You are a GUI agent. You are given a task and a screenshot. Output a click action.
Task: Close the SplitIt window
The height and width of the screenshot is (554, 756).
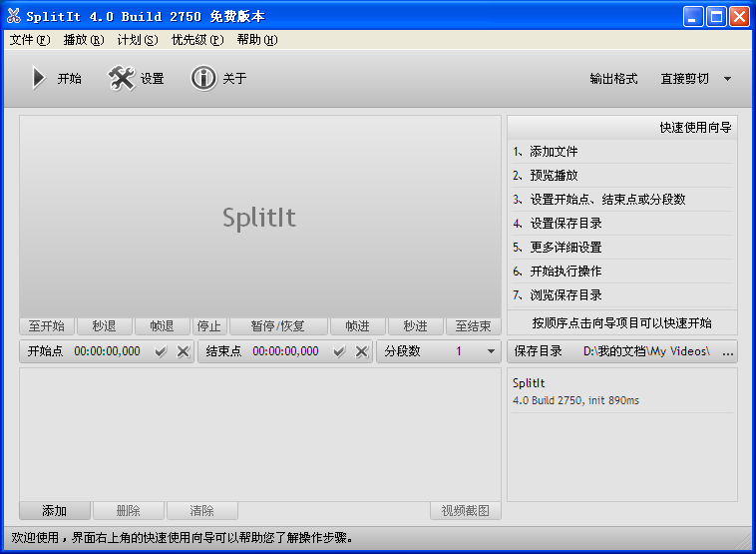click(x=739, y=17)
